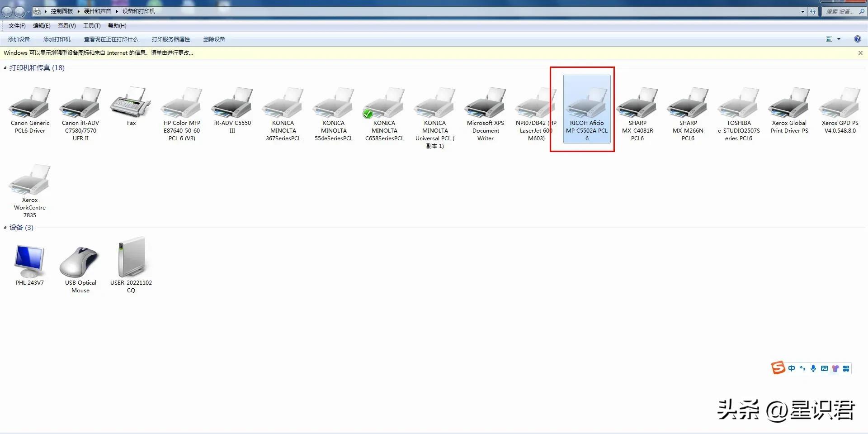The width and height of the screenshot is (868, 434).
Task: Open the Sogou skin shirt icon
Action: point(835,368)
